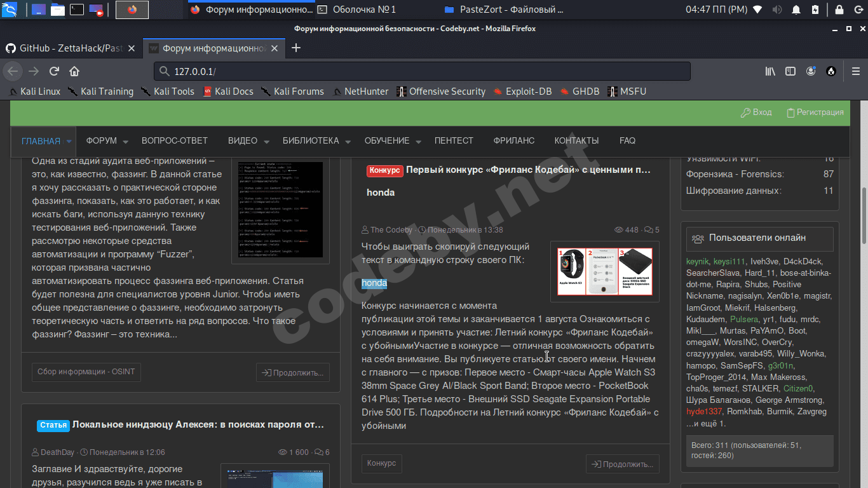Open the fuzzing article terminal thumbnail

click(x=281, y=210)
